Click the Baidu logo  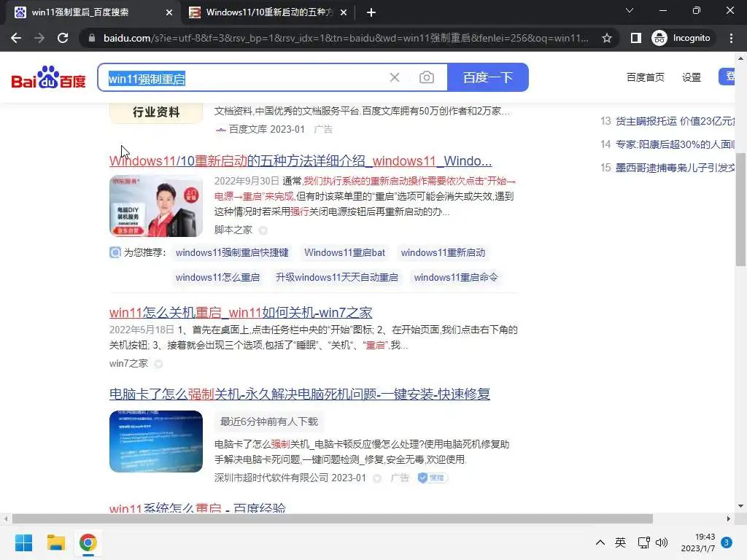coord(48,77)
